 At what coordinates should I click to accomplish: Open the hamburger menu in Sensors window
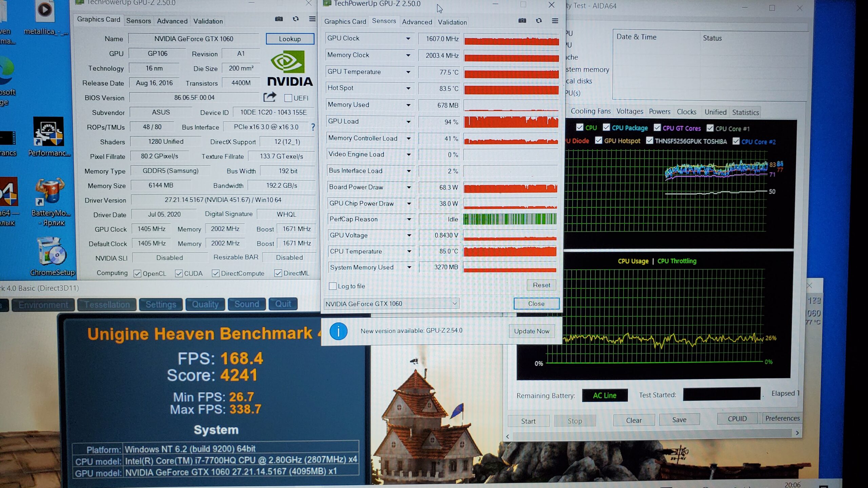[555, 21]
